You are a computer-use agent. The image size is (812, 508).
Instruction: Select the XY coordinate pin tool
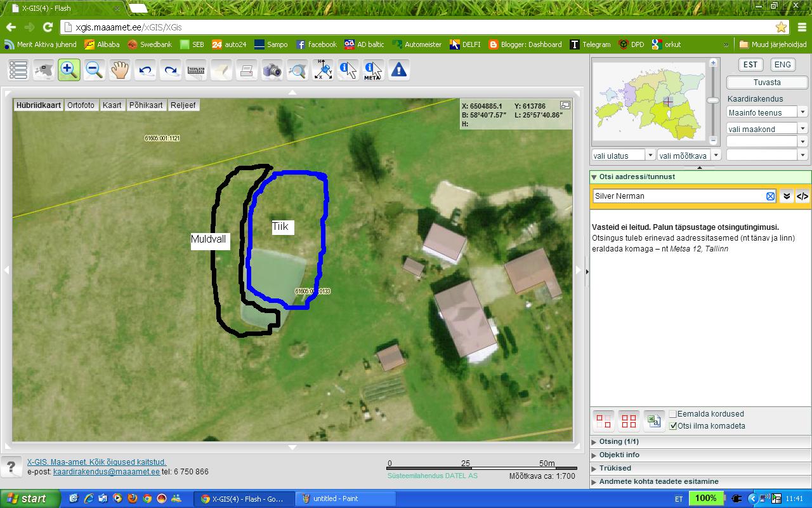(323, 70)
